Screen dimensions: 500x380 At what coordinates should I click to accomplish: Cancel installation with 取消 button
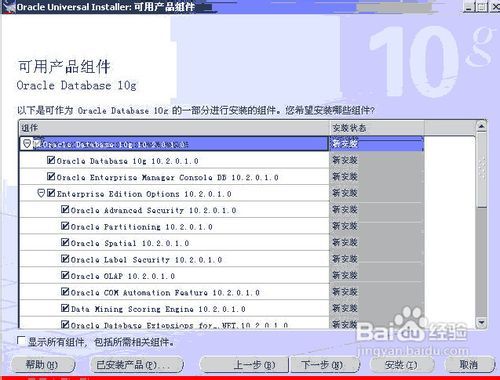[469, 365]
